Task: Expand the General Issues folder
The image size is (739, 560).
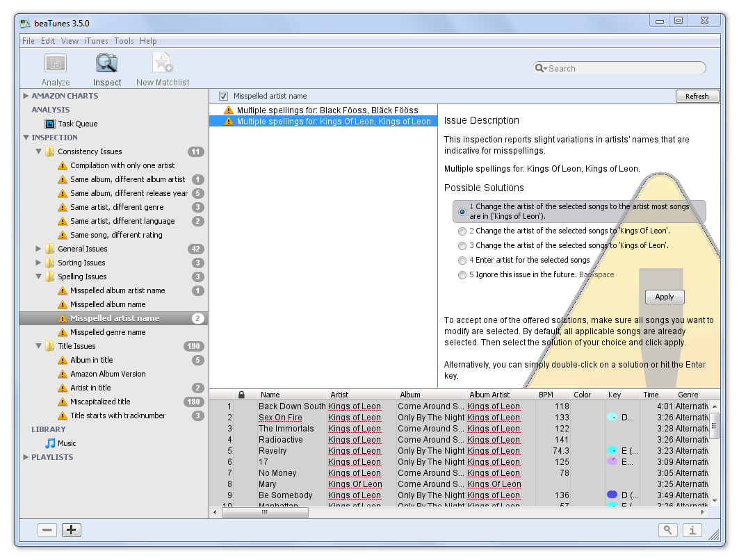Action: 39,249
